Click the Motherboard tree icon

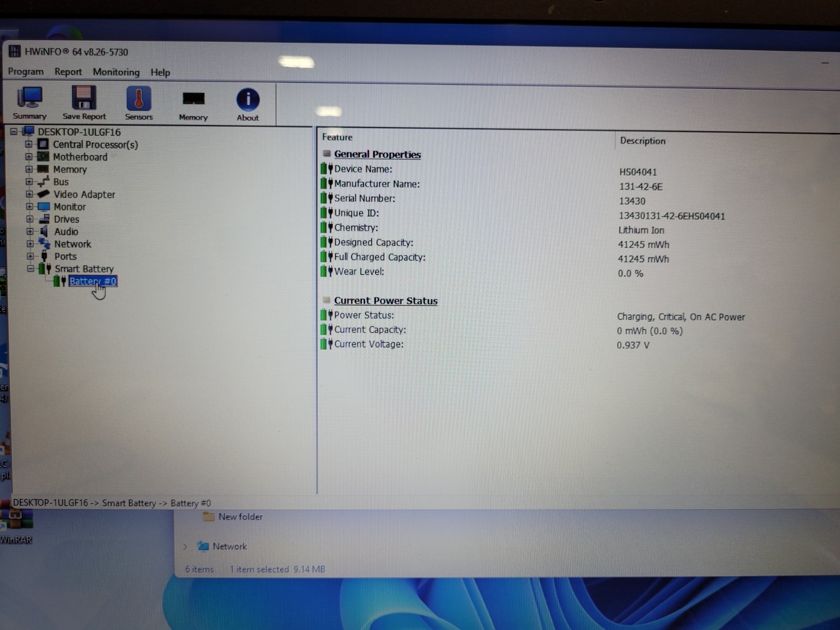pyautogui.click(x=43, y=156)
